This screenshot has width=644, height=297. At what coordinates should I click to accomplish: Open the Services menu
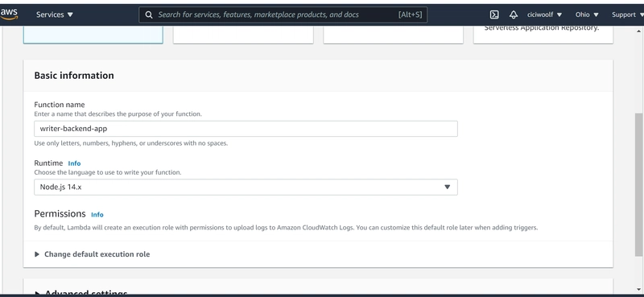pyautogui.click(x=54, y=14)
